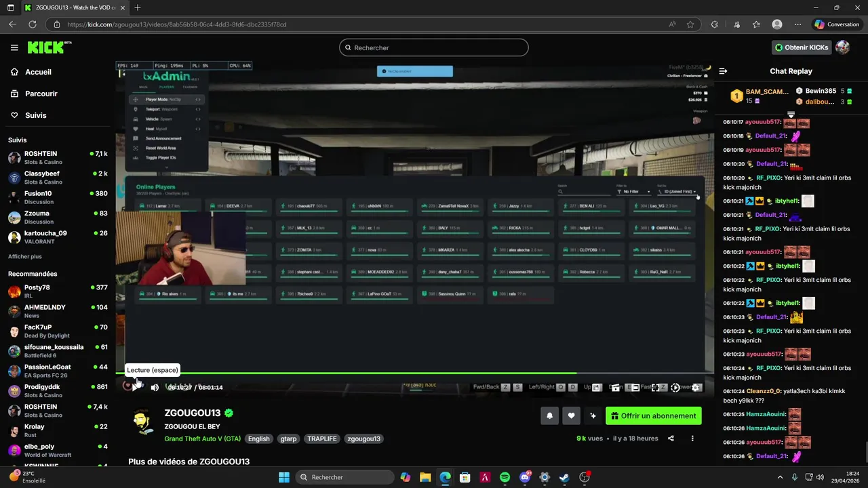
Task: Open the Prodigyddk channel
Action: coord(58,390)
